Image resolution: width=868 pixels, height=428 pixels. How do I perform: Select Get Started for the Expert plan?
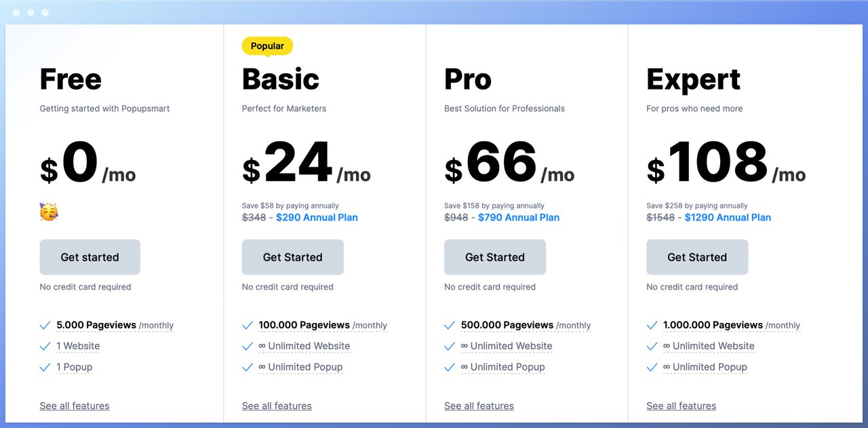coord(696,257)
